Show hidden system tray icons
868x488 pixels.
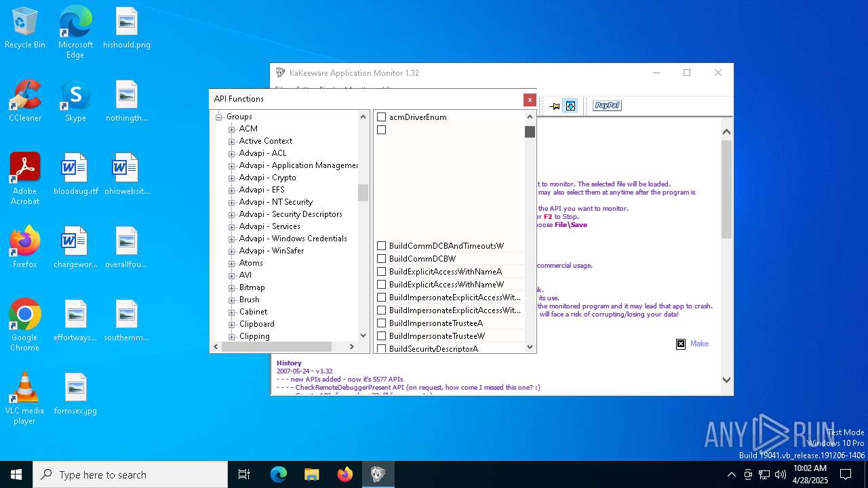click(x=731, y=474)
